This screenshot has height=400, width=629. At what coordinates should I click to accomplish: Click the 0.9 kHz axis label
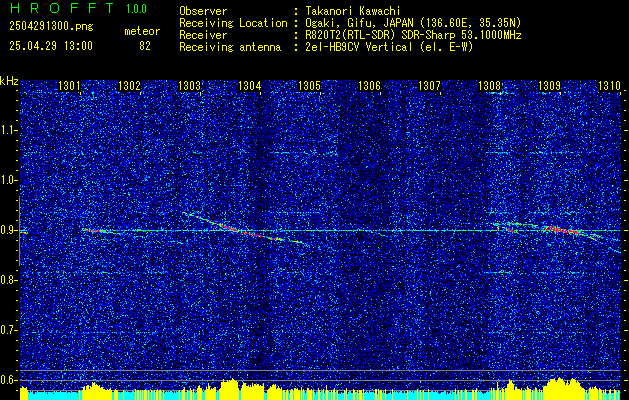pyautogui.click(x=7, y=230)
